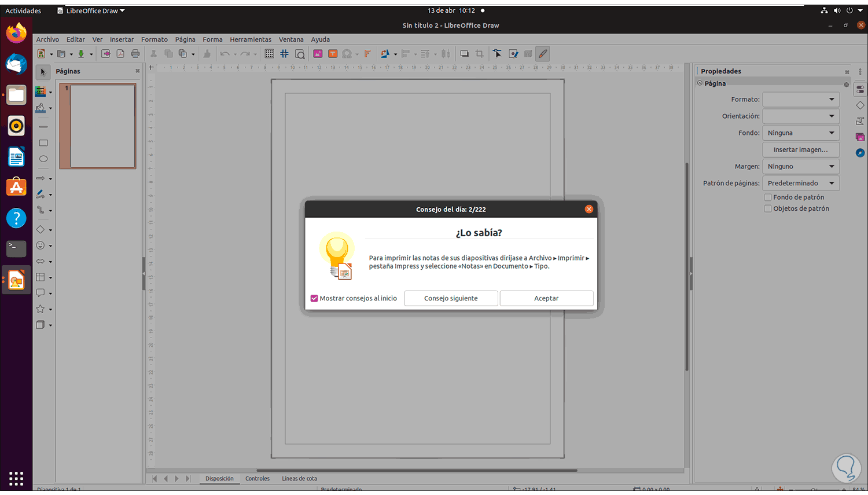Click the Insert Special Character icon
Screen dimensions: 868x495
(348, 53)
